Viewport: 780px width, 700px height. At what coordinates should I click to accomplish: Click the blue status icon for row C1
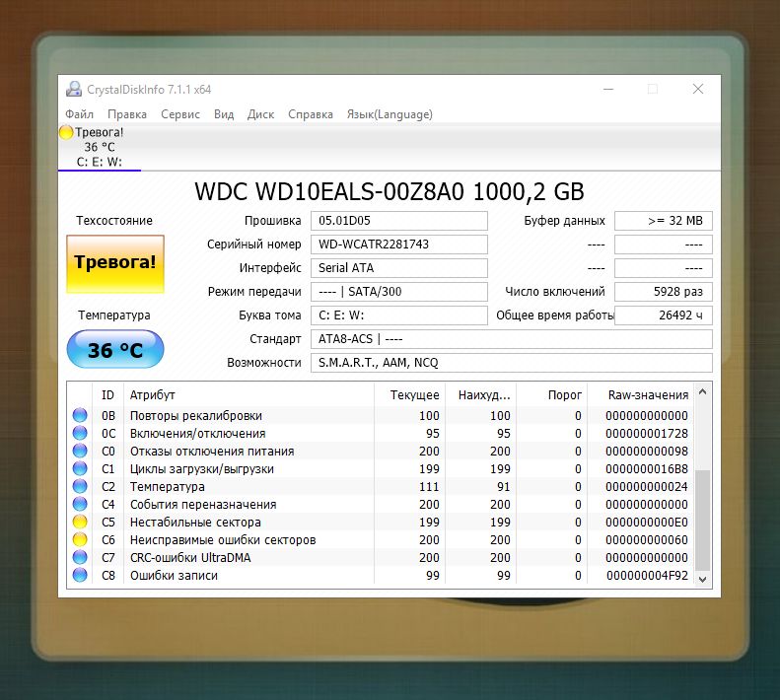click(x=80, y=468)
